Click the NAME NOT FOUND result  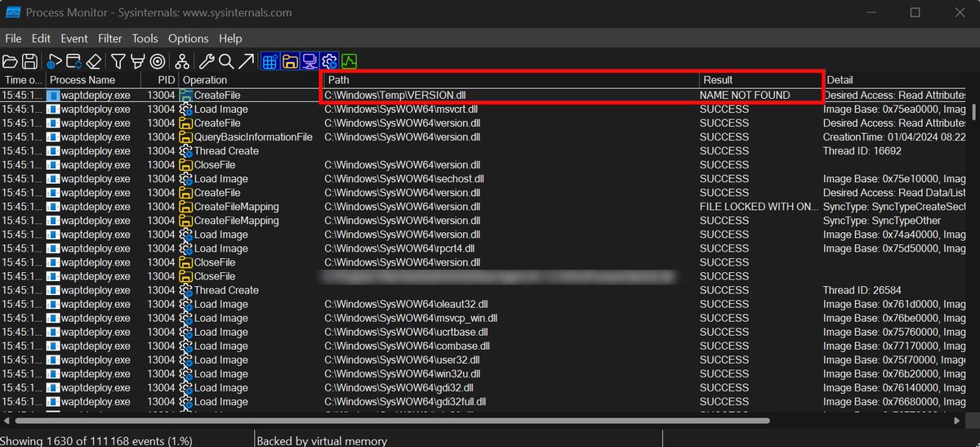(x=745, y=96)
